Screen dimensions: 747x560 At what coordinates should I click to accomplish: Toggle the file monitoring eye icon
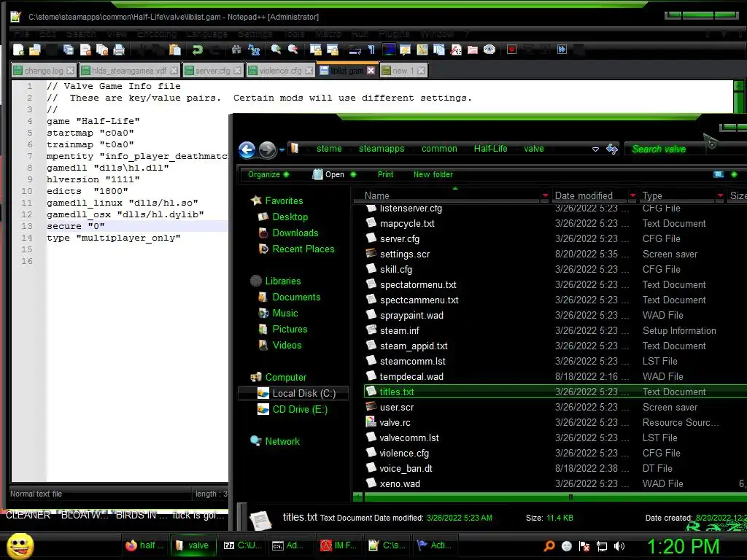489,50
